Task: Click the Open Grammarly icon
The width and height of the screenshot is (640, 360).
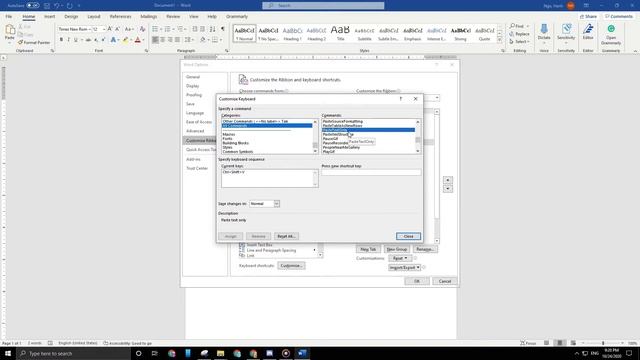Action: tap(611, 29)
